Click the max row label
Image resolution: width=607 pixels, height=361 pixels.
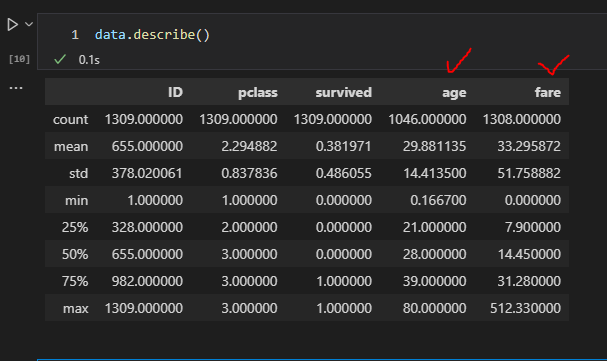pyautogui.click(x=76, y=308)
